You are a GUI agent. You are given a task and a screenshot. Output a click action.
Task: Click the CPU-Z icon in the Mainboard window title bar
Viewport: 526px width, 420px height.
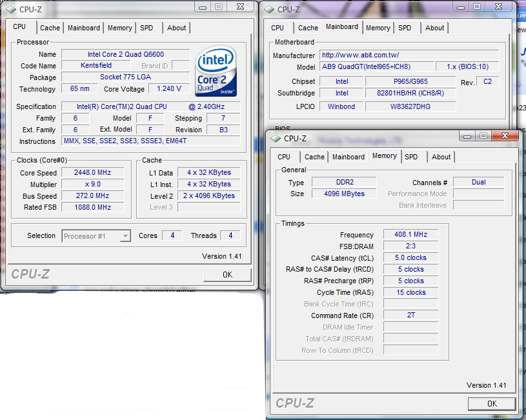point(269,10)
